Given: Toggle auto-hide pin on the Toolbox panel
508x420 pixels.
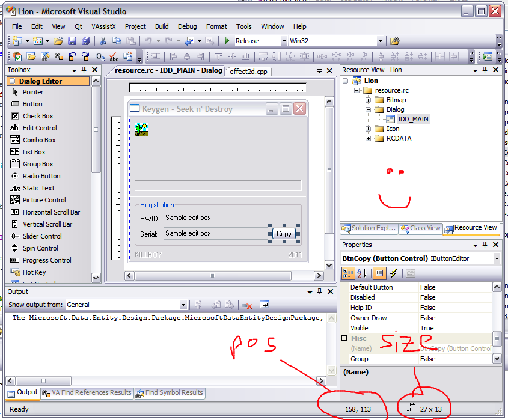Looking at the screenshot, I should [84, 70].
